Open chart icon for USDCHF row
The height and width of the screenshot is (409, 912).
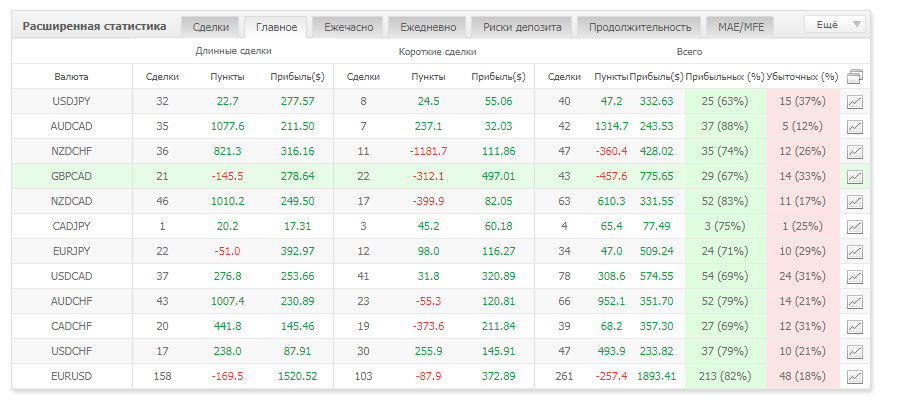pos(854,352)
